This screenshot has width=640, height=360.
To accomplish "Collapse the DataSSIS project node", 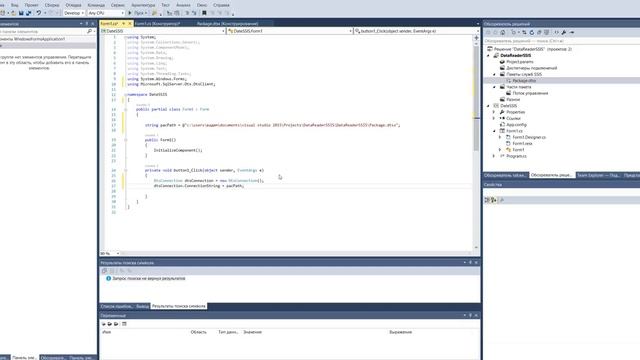I will click(x=488, y=106).
